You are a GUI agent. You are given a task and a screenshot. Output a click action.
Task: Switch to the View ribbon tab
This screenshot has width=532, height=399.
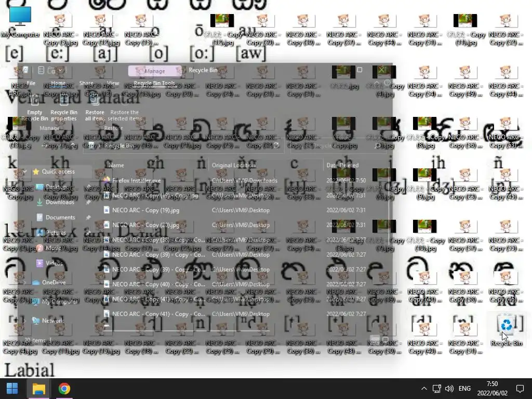tap(113, 83)
